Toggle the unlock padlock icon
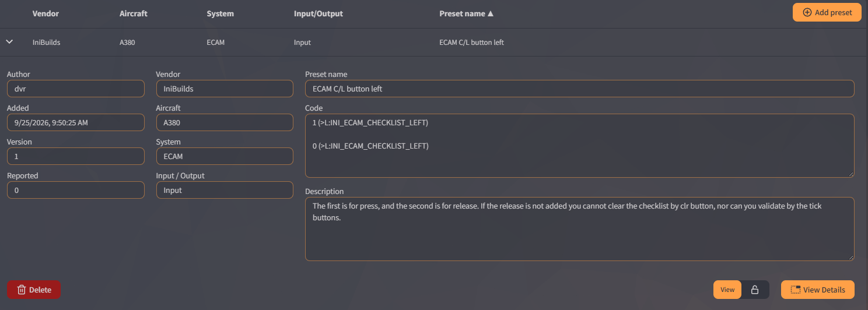 [755, 290]
